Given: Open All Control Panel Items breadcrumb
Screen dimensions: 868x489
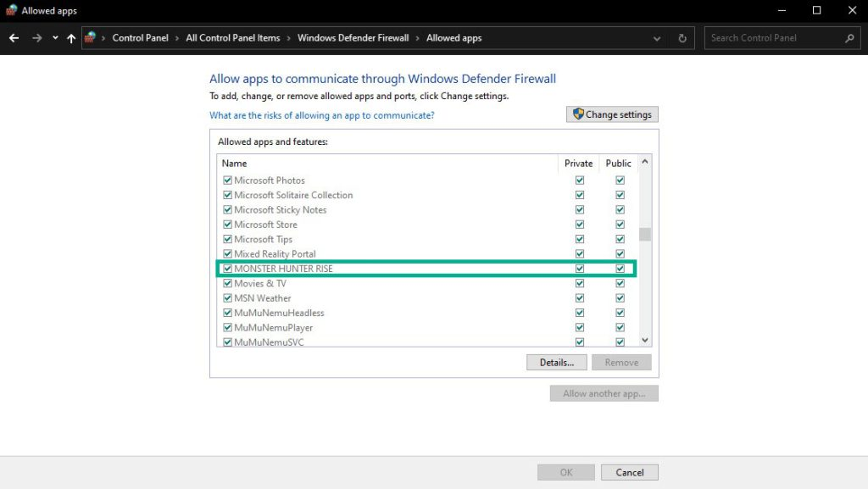Looking at the screenshot, I should click(x=233, y=37).
